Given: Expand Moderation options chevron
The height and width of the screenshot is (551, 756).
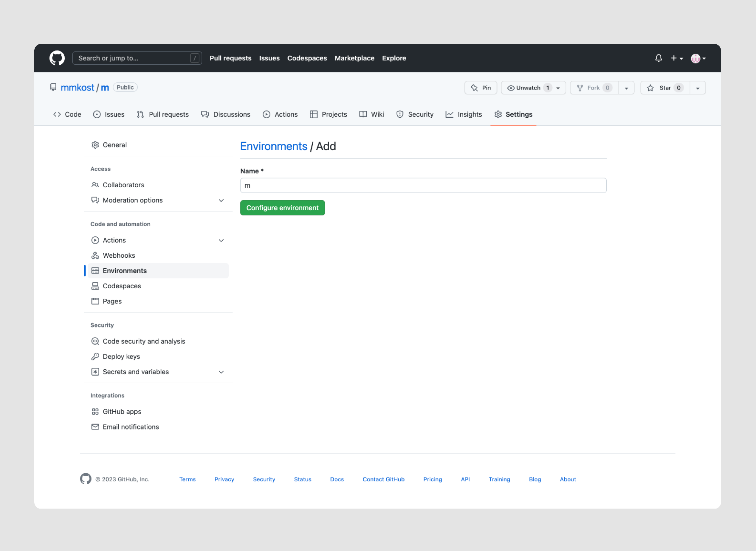Looking at the screenshot, I should [221, 200].
